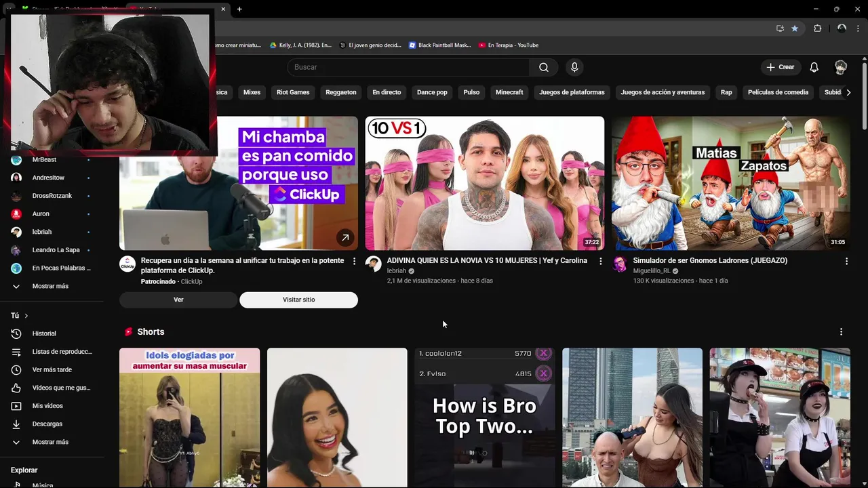
Task: Open the Auron subscription
Action: pyautogui.click(x=52, y=213)
